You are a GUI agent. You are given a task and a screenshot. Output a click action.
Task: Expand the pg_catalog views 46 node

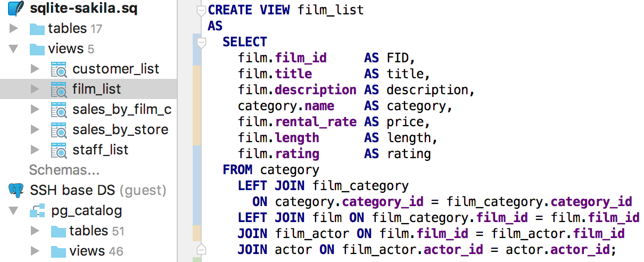click(x=35, y=251)
